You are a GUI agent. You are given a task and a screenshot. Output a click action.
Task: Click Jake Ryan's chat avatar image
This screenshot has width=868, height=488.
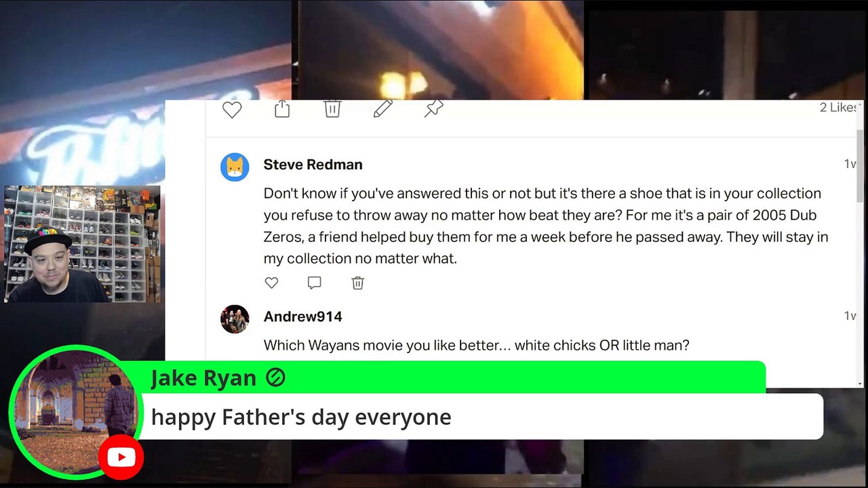pos(75,412)
